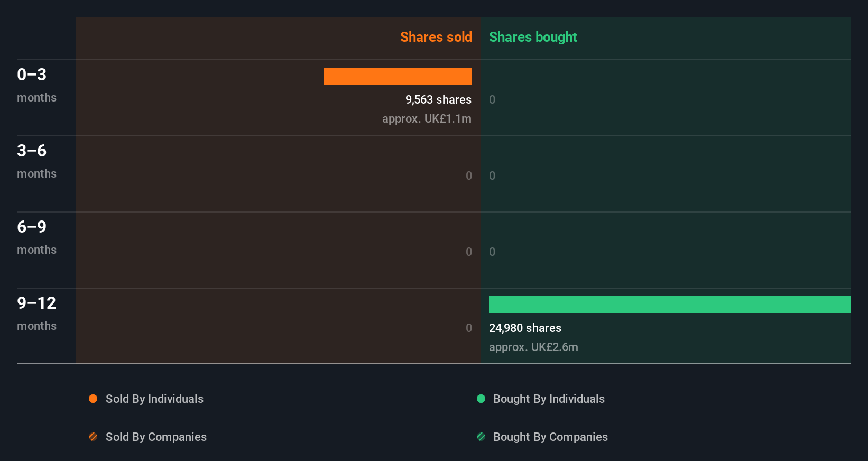Click the Bought By Individuals legend text

[x=549, y=399]
